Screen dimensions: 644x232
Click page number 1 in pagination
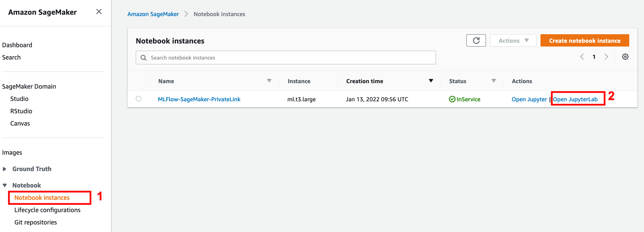(594, 57)
